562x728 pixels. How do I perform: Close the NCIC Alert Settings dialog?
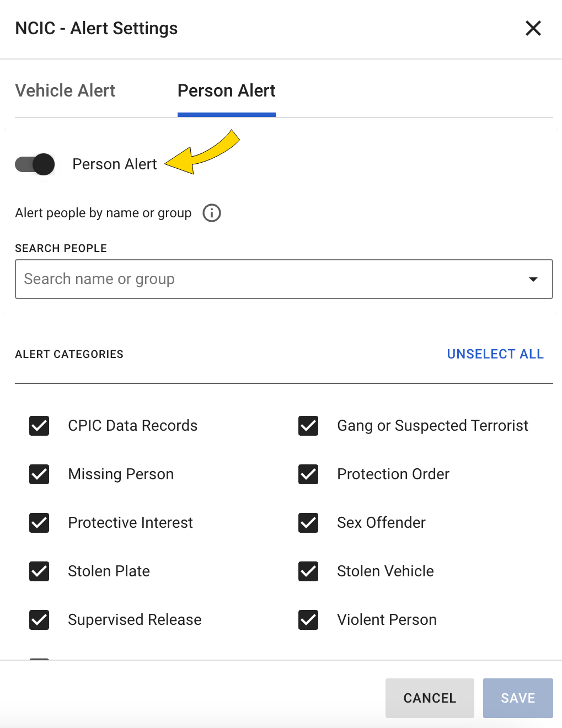(533, 28)
